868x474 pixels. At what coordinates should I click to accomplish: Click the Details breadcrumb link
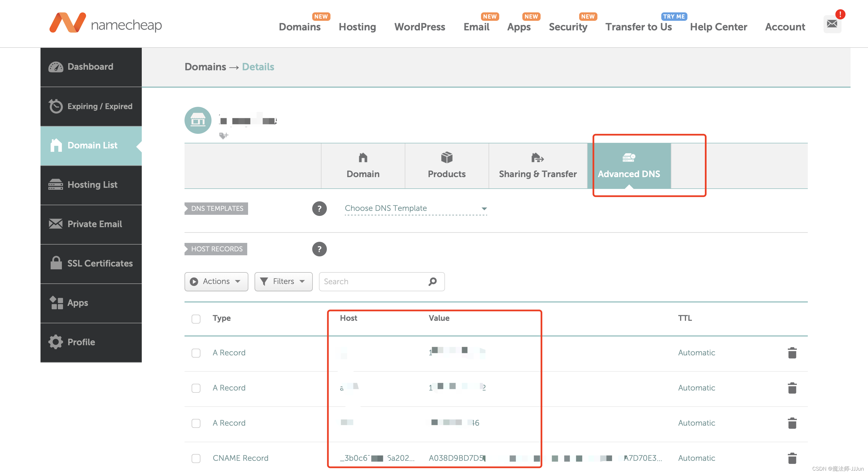pyautogui.click(x=258, y=67)
